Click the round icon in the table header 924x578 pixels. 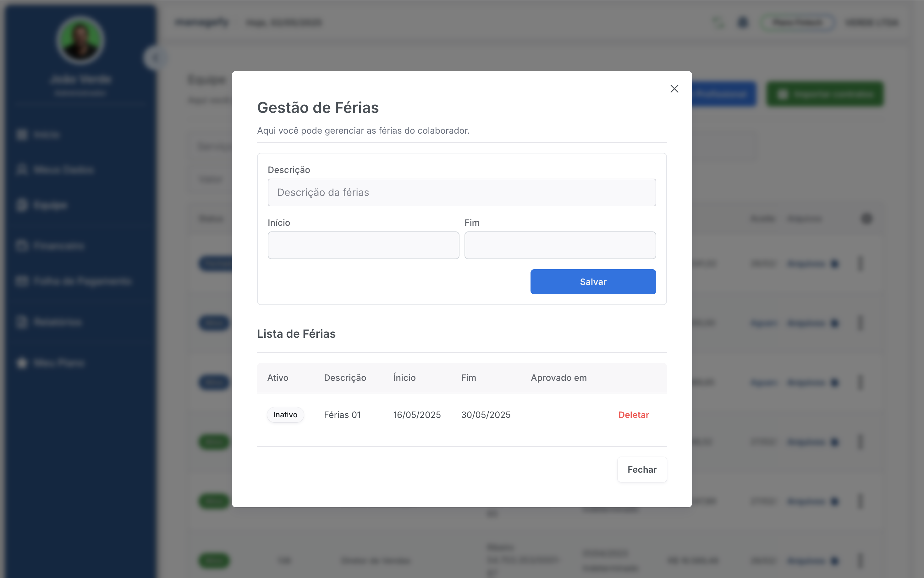866,218
